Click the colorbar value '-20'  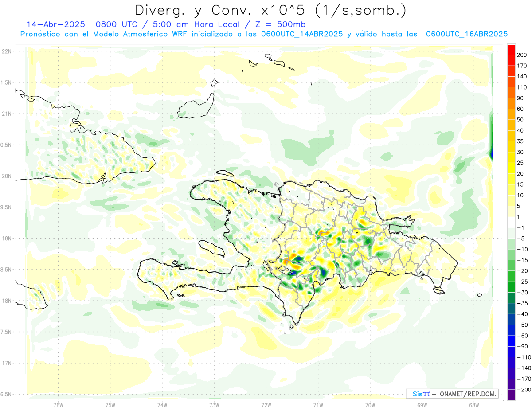(522, 271)
